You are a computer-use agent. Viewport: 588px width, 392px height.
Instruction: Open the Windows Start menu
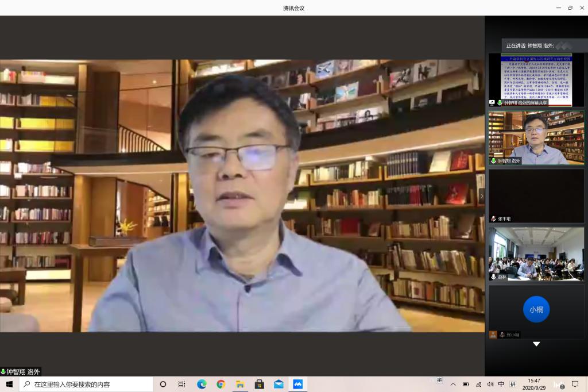(x=9, y=384)
